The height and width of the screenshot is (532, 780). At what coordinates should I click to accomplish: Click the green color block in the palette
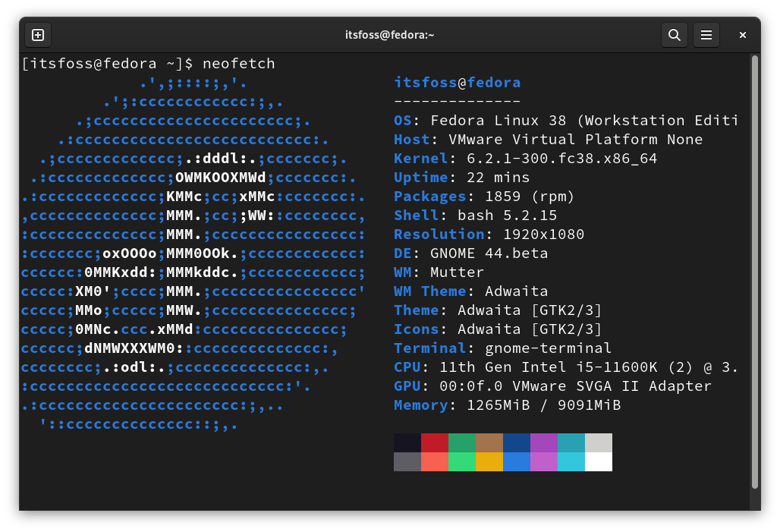462,442
